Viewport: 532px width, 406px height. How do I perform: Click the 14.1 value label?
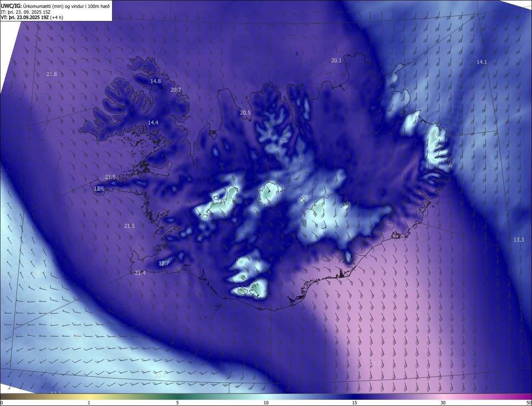481,62
